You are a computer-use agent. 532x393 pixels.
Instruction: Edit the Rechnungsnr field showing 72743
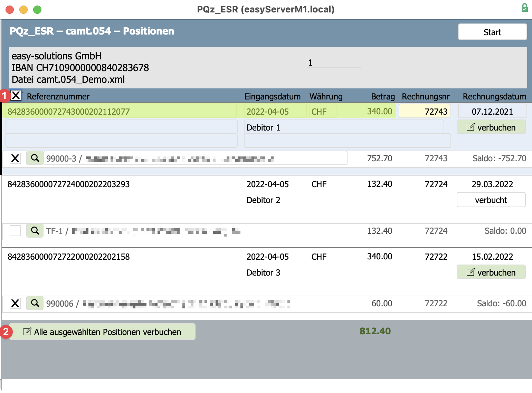[x=425, y=112]
